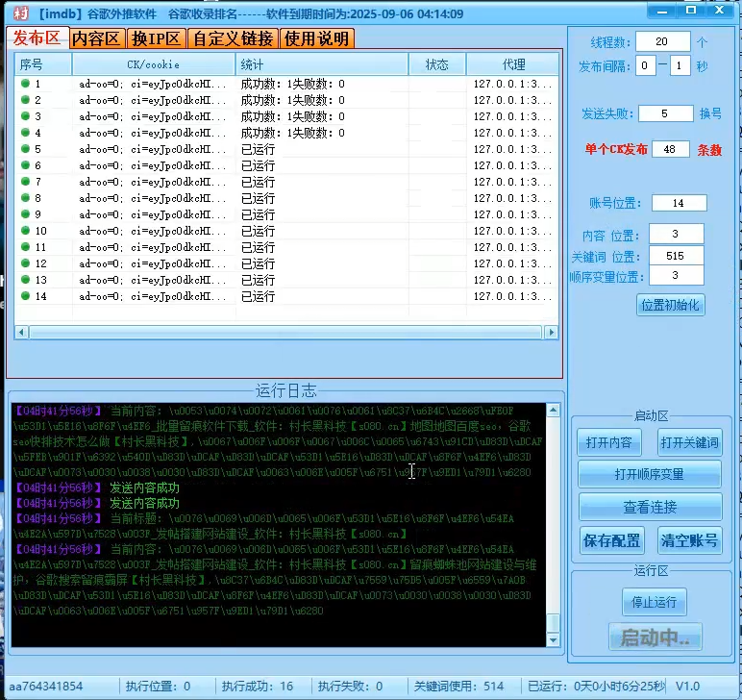Screen dimensions: 742x700
Task: Go to the 使用说明 tab
Action: tap(316, 38)
